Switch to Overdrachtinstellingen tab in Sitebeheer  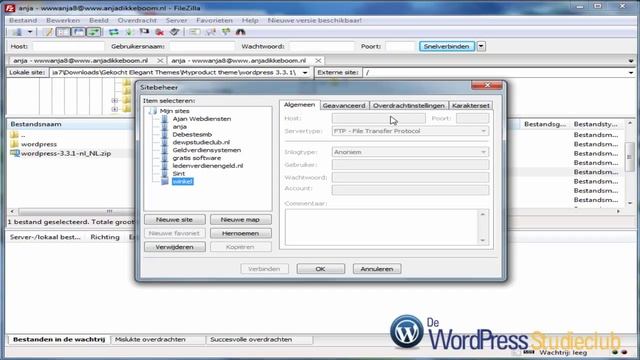pos(409,105)
